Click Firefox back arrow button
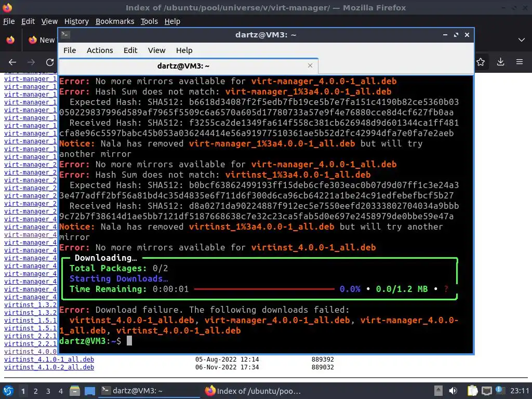This screenshot has height=399, width=532. 12,62
